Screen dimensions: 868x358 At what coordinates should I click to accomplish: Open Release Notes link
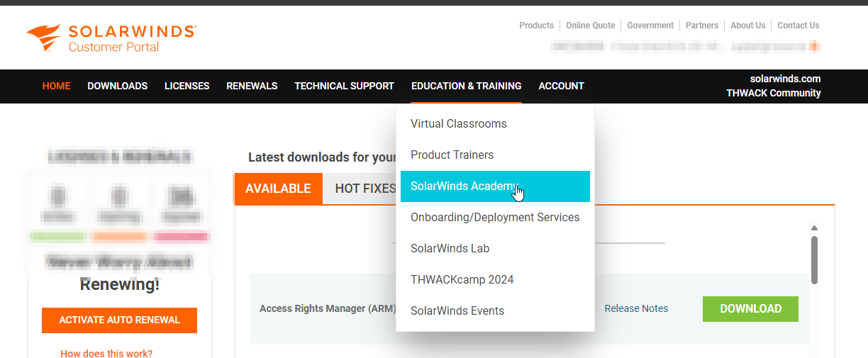click(x=636, y=308)
